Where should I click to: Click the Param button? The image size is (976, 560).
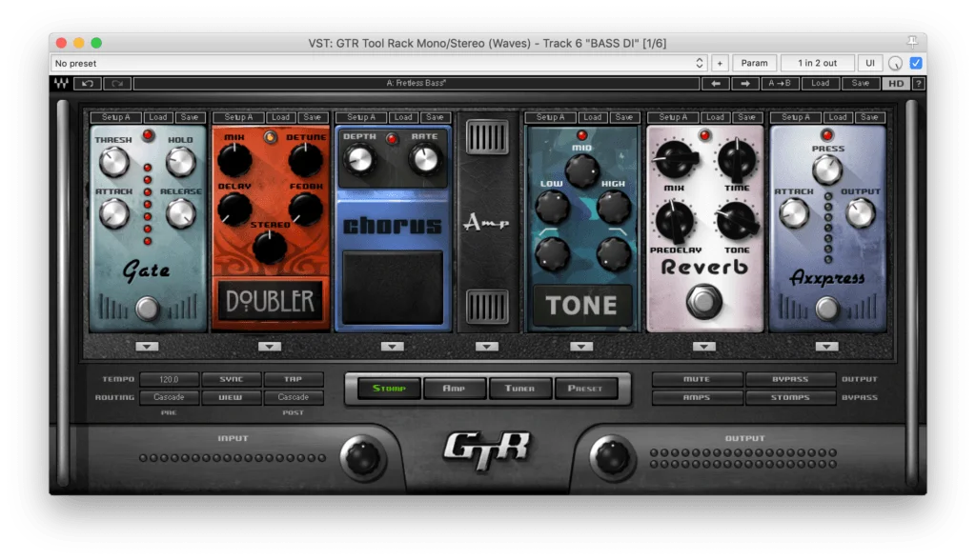pos(755,63)
